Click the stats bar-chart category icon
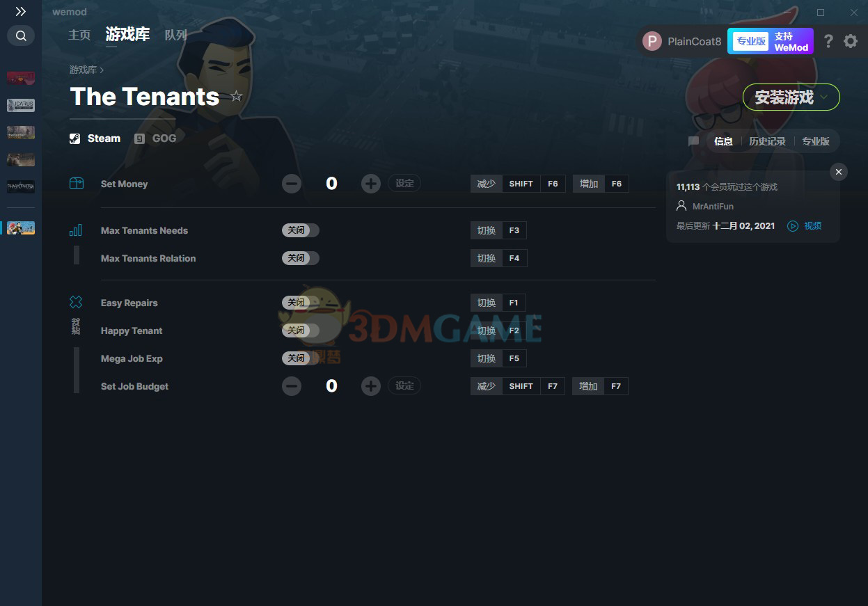 (x=76, y=230)
